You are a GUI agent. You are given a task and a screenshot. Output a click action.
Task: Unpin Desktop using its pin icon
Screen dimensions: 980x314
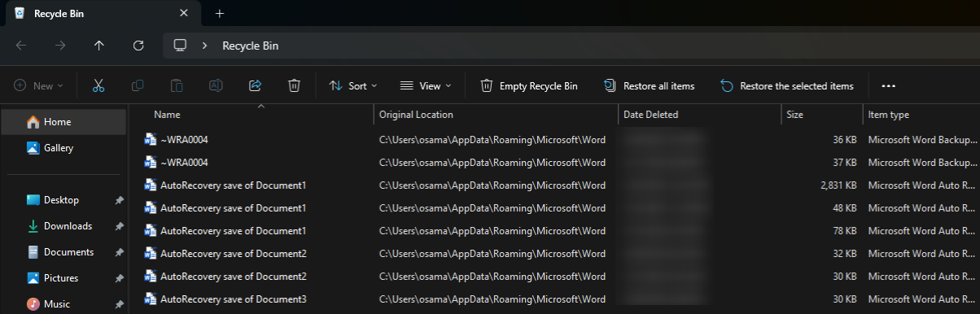(119, 200)
